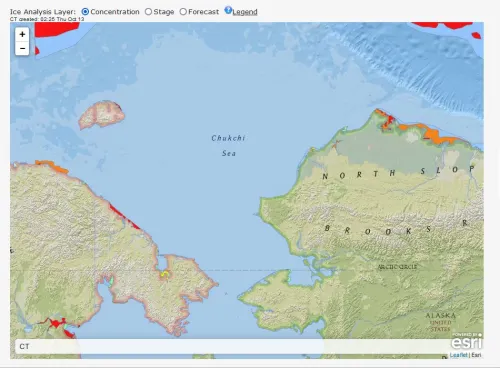500x368 pixels.
Task: Click the red ice strip along Chukotka coast
Action: click(124, 216)
